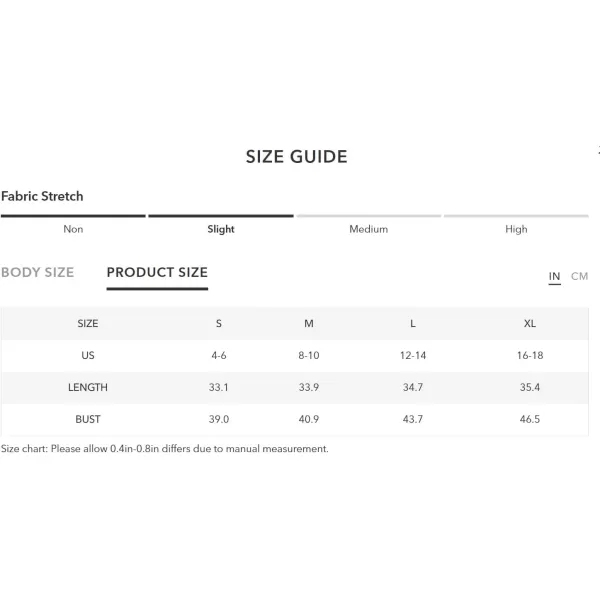The height and width of the screenshot is (600, 600).
Task: Click the BUST row label
Action: (88, 419)
